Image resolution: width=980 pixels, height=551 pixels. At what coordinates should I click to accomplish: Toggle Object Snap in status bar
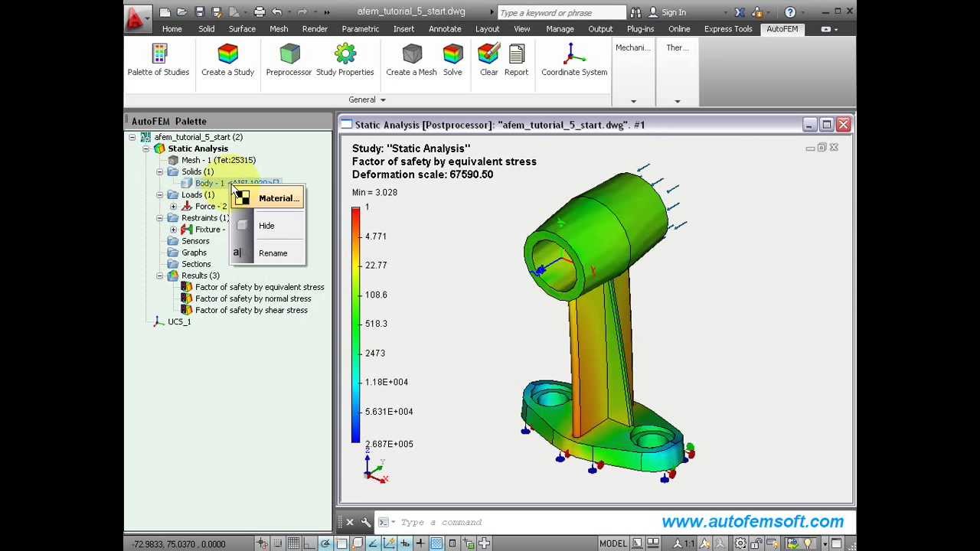(341, 543)
